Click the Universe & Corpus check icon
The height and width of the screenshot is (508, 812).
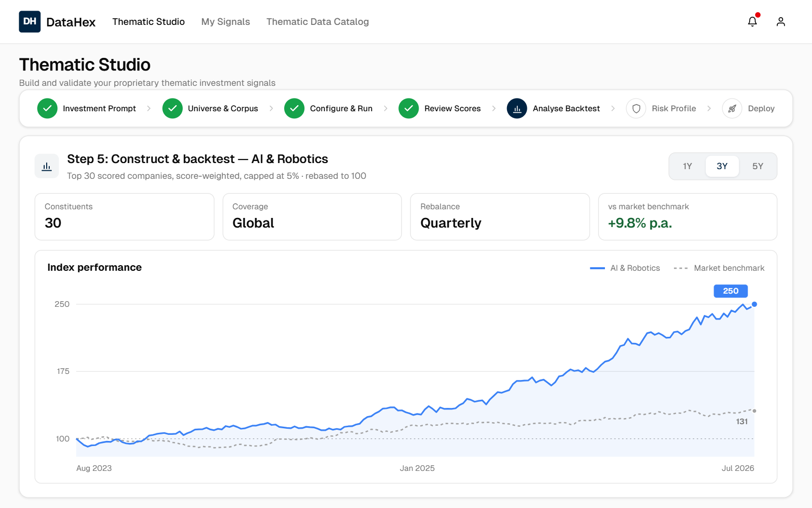[173, 108]
